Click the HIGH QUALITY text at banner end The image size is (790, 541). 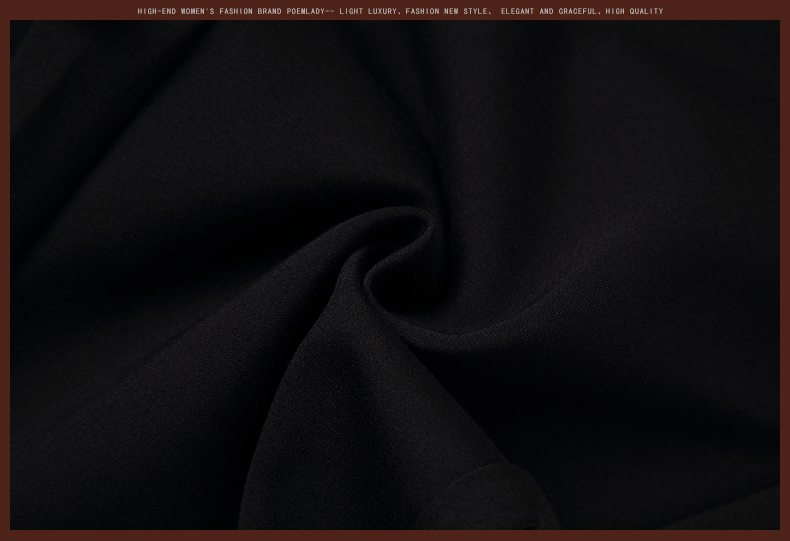coord(634,12)
